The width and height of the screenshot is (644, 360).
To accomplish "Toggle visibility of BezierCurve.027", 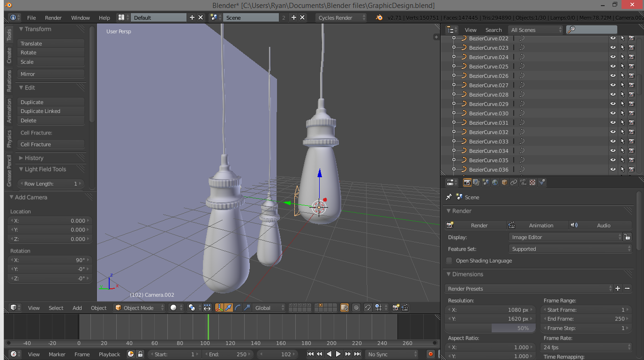I will pyautogui.click(x=613, y=85).
